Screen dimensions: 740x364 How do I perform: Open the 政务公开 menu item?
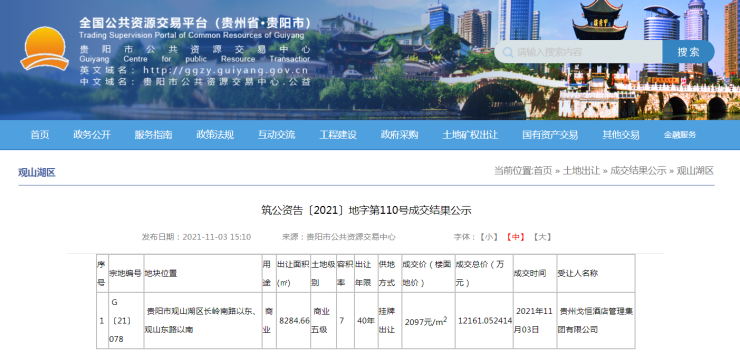point(92,135)
